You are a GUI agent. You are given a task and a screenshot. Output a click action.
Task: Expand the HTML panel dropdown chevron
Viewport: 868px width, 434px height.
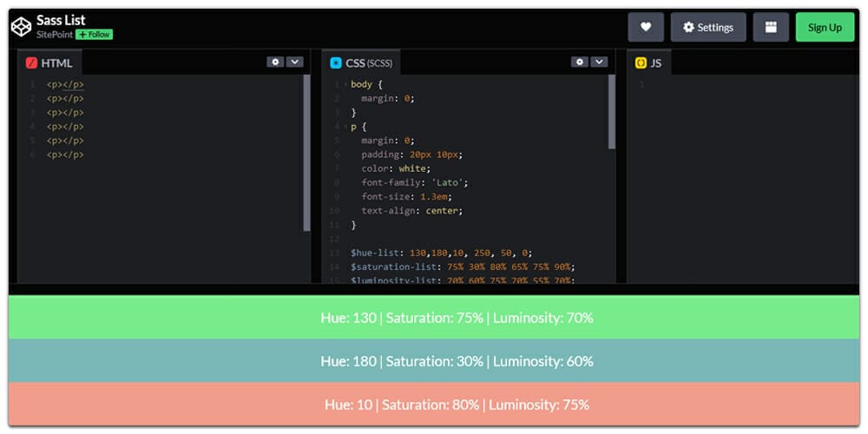294,62
